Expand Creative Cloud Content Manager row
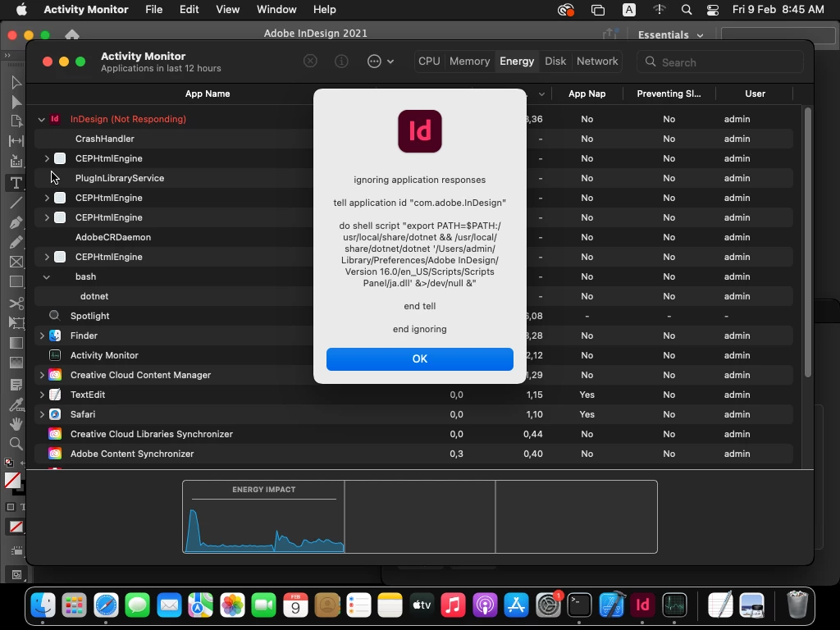 click(x=42, y=375)
